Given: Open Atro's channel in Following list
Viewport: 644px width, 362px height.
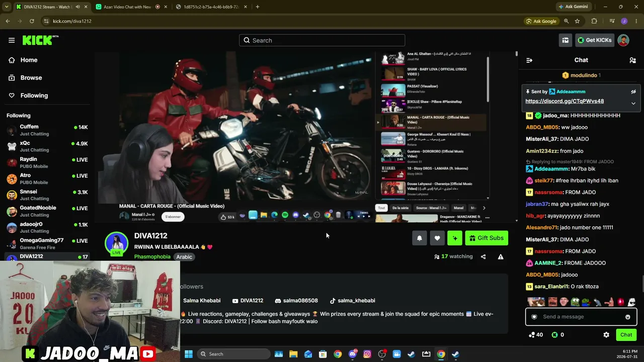Looking at the screenshot, I should click(47, 178).
